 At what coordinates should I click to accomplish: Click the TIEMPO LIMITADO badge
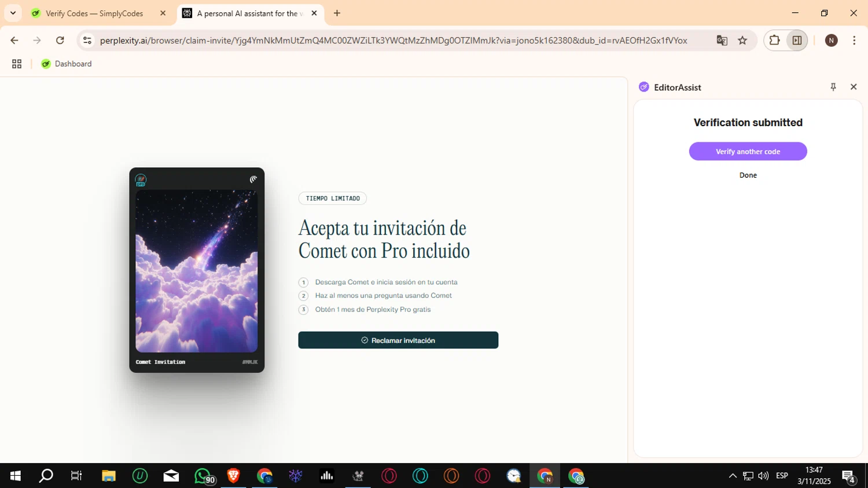click(333, 198)
